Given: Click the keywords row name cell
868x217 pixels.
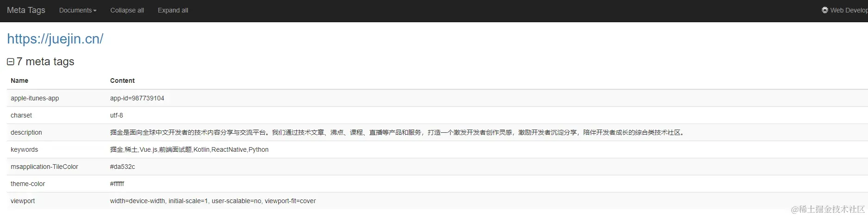Looking at the screenshot, I should click(25, 149).
